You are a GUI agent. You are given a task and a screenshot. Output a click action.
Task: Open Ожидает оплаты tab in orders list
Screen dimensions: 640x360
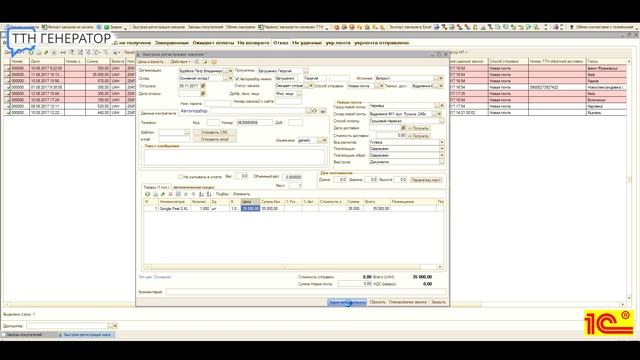click(x=213, y=42)
